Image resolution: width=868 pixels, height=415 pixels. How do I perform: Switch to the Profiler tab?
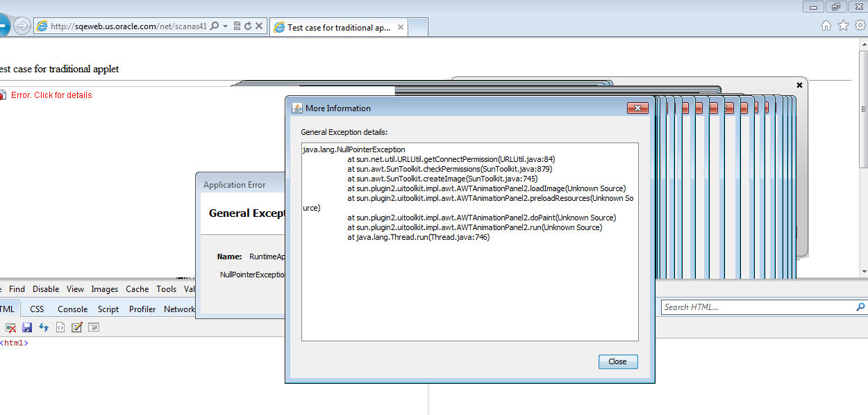click(142, 309)
